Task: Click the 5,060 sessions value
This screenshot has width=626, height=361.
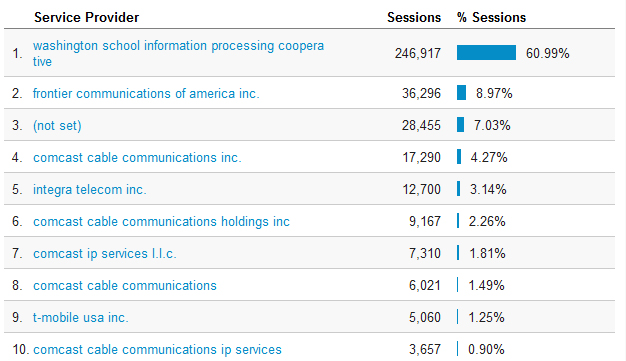Action: tap(425, 317)
